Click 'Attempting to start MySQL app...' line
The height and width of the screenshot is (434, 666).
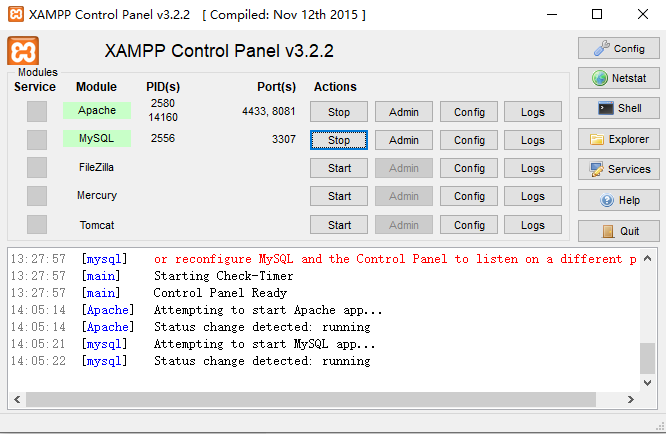[x=265, y=344]
